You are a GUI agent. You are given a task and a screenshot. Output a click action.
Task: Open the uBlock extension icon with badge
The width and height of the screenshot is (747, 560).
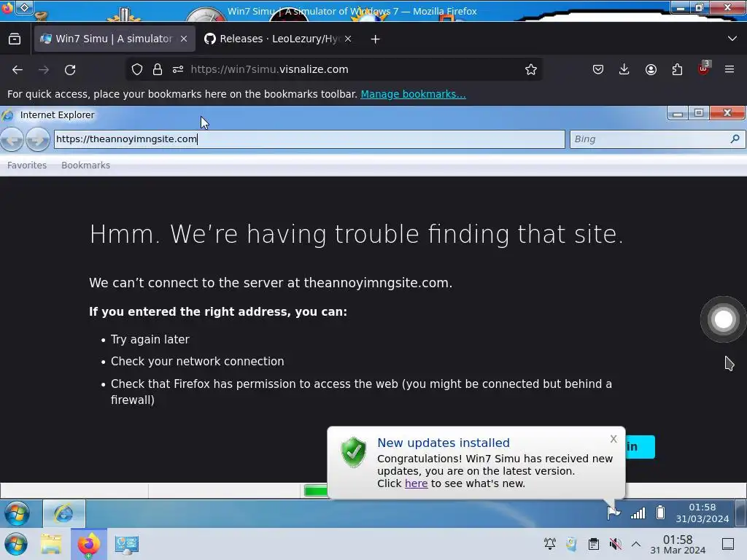point(704,69)
